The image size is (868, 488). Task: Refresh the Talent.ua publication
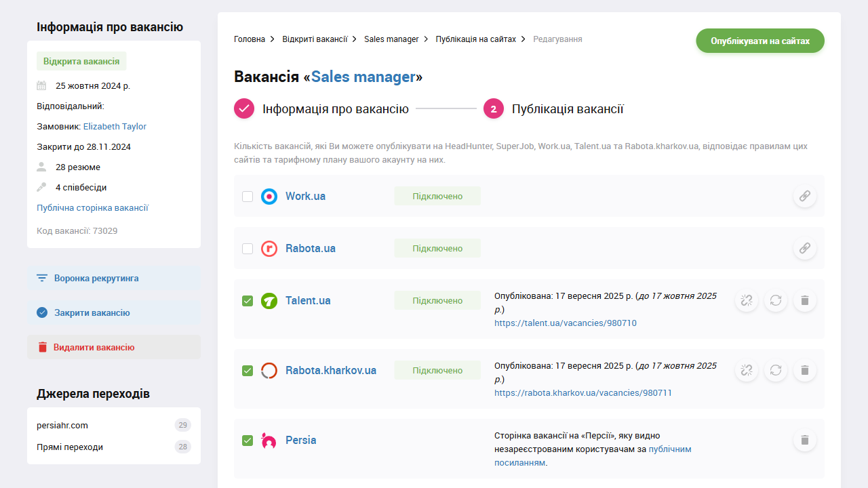pyautogui.click(x=775, y=300)
